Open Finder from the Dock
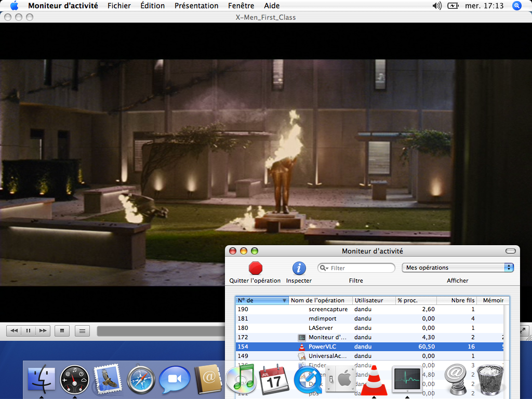The width and height of the screenshot is (532, 399). click(42, 379)
